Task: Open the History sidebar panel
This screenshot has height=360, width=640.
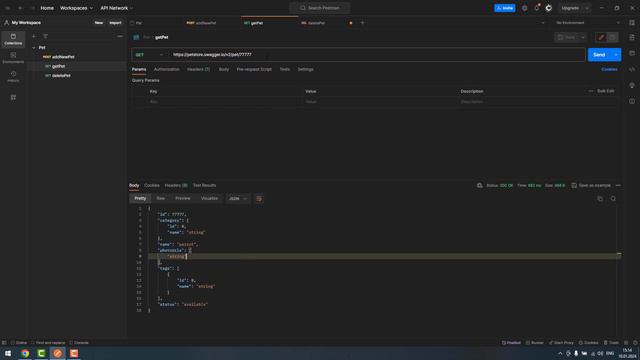Action: click(x=13, y=77)
